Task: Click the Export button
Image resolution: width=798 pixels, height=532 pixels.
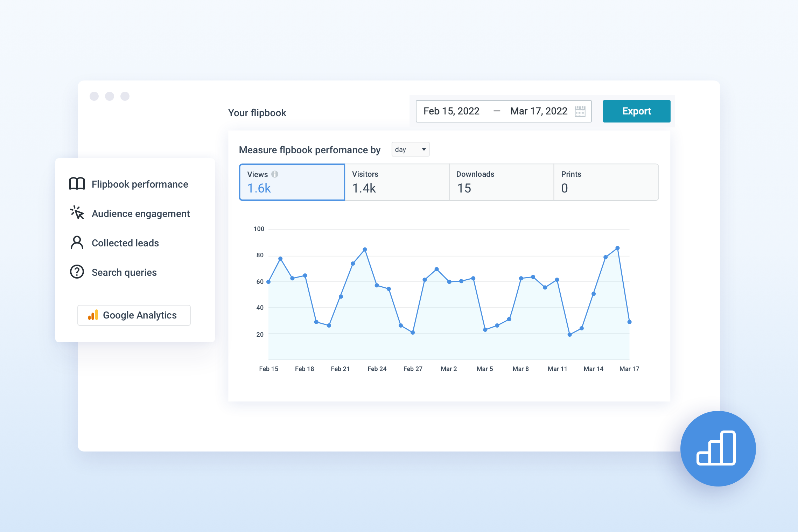Action: 636,111
